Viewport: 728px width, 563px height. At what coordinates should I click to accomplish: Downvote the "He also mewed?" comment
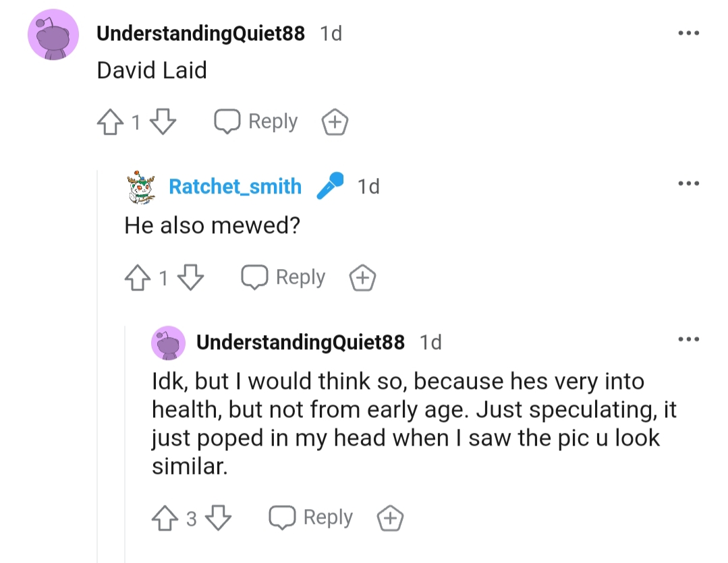(191, 278)
